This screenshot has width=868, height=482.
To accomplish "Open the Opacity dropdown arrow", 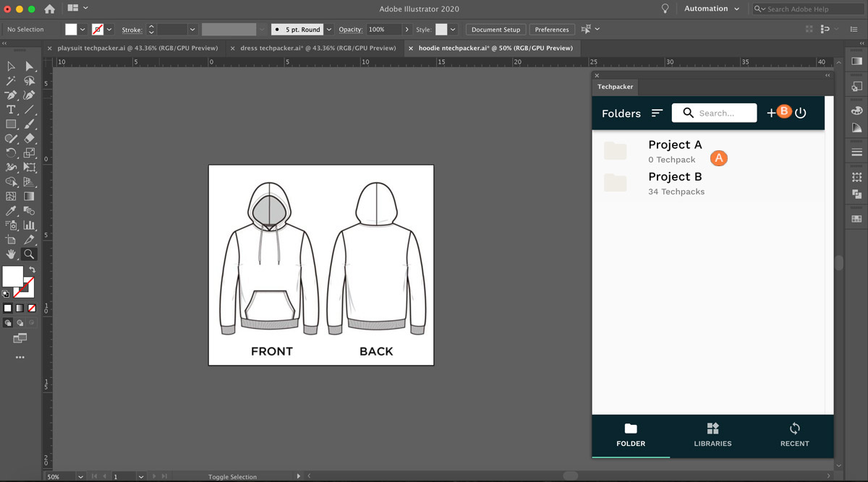I will (x=407, y=30).
